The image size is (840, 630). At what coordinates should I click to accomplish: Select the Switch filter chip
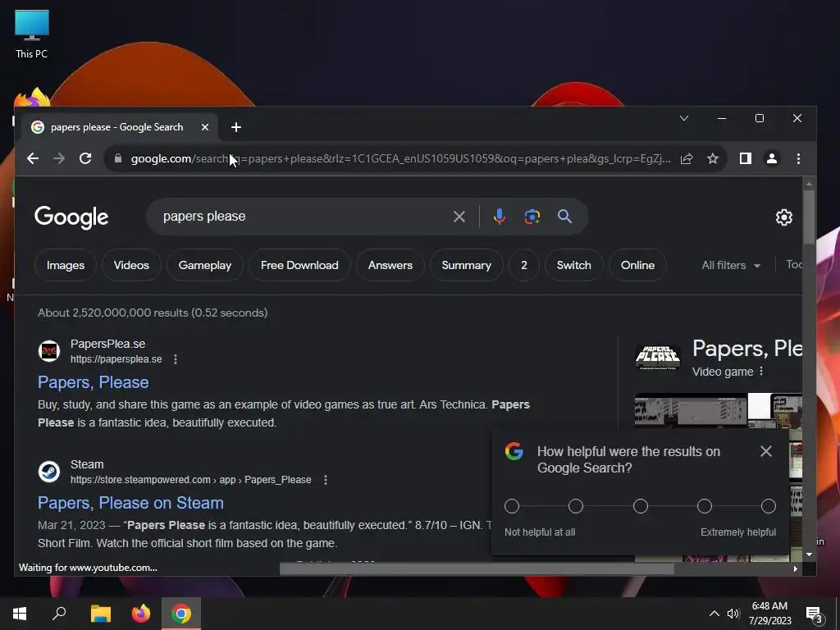click(573, 265)
